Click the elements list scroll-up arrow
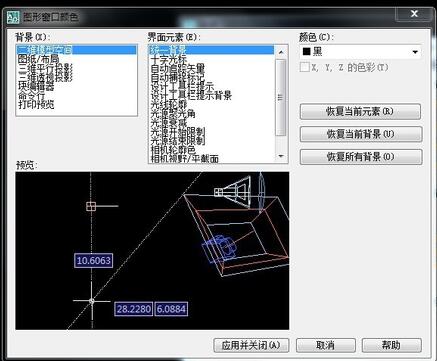 click(x=281, y=52)
